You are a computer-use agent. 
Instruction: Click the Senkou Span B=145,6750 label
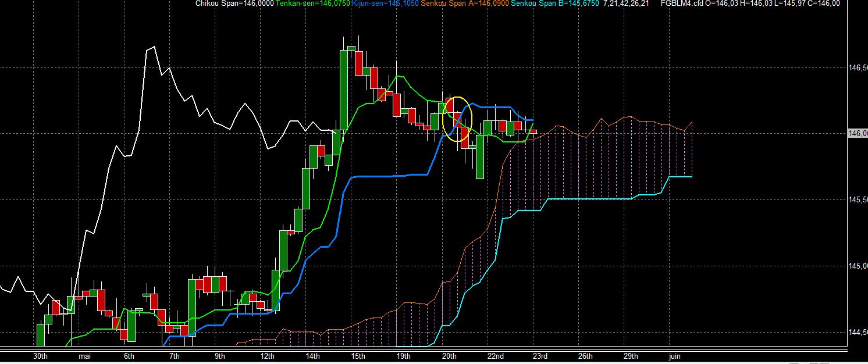click(x=555, y=3)
